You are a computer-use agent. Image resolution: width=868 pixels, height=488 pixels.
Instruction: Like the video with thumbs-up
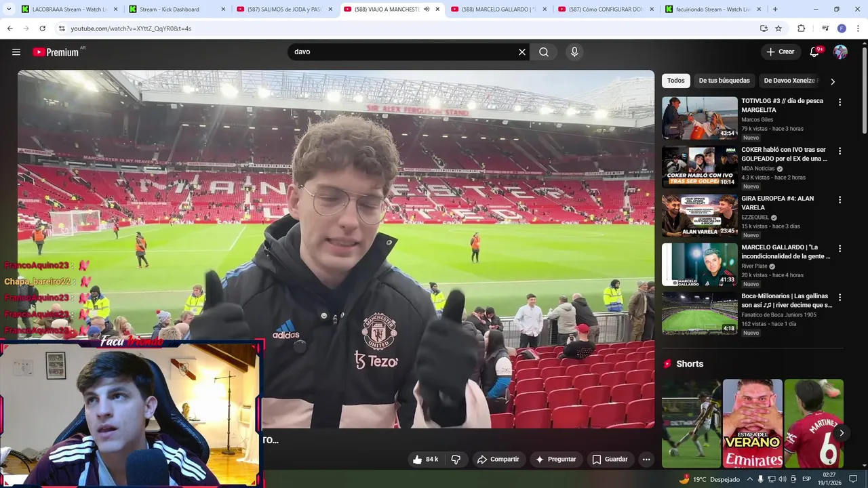point(426,460)
